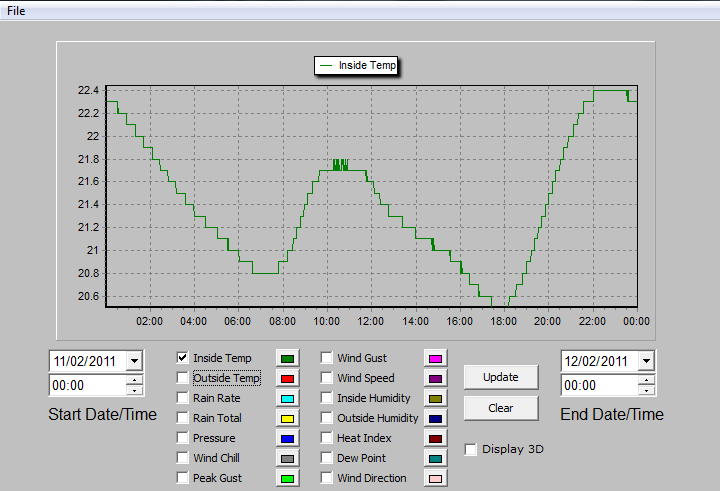Click the Inside Temp chart legend entry

tap(356, 65)
